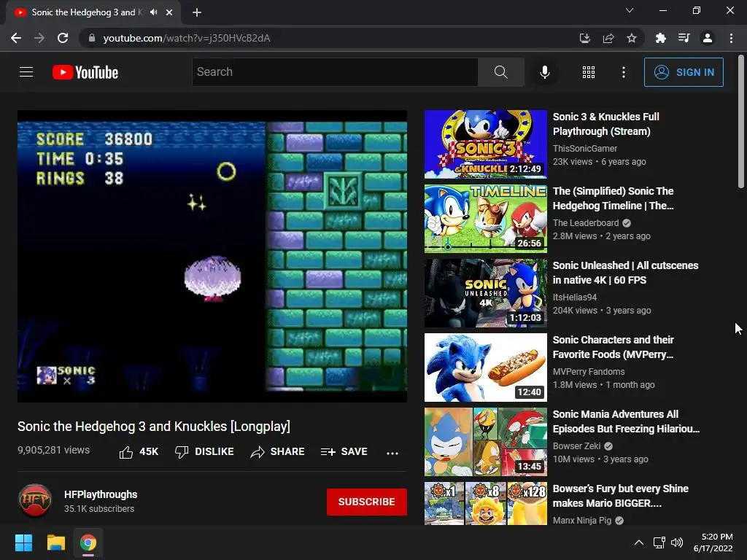Expand the tab search chevron

pos(630,10)
